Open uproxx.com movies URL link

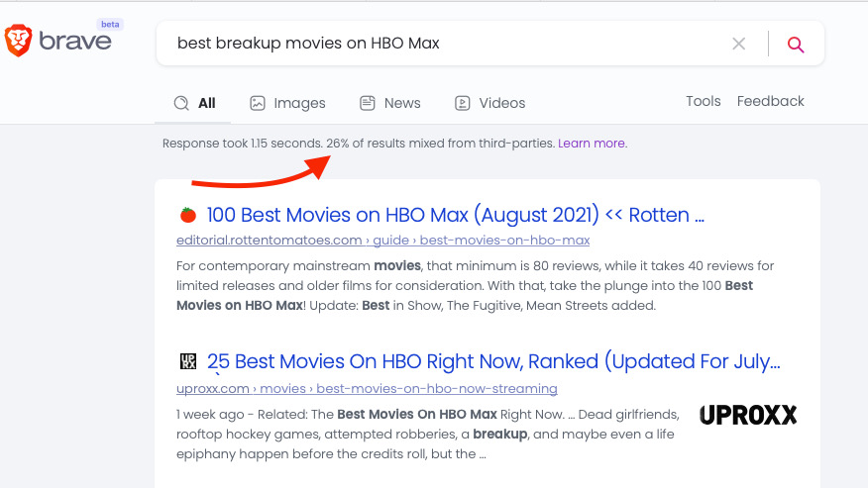pyautogui.click(x=367, y=388)
